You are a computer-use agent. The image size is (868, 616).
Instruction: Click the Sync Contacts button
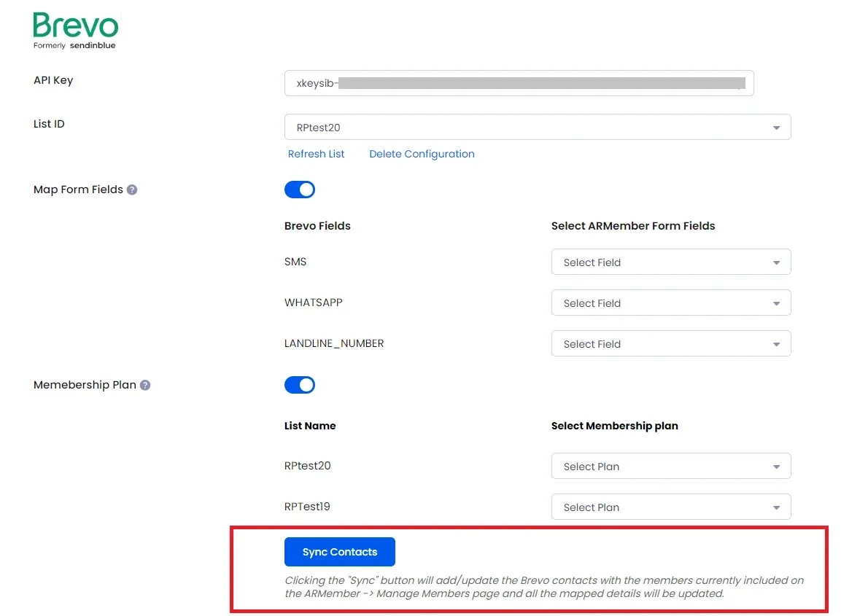pos(340,552)
